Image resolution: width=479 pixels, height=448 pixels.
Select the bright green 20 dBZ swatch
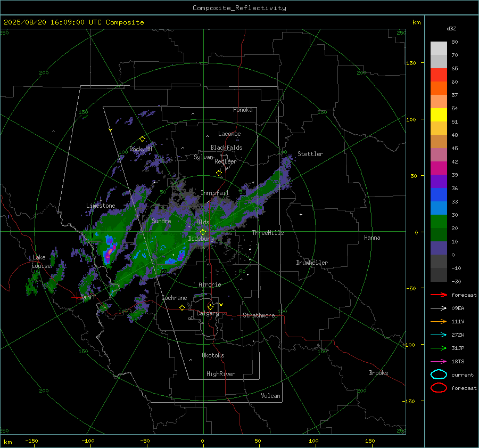tap(439, 222)
